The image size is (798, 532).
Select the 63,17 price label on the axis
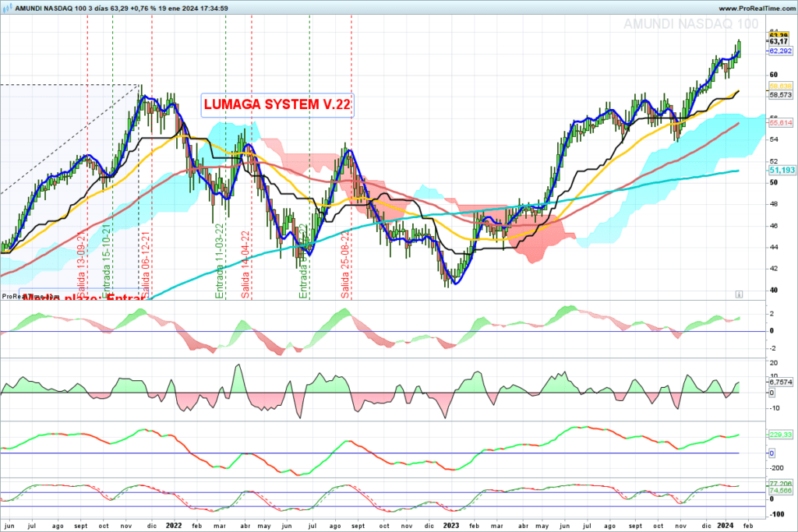pos(779,42)
